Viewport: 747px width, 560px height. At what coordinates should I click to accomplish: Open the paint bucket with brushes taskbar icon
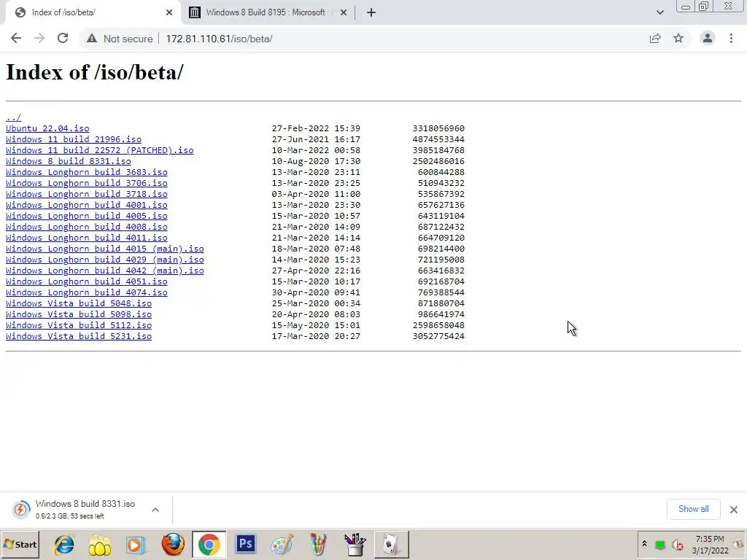point(355,544)
